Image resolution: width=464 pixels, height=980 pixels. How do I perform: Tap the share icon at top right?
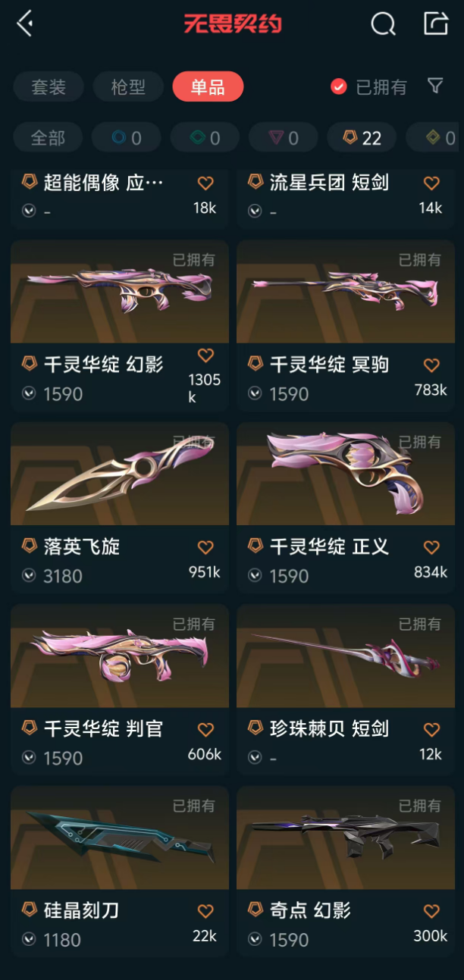(436, 23)
